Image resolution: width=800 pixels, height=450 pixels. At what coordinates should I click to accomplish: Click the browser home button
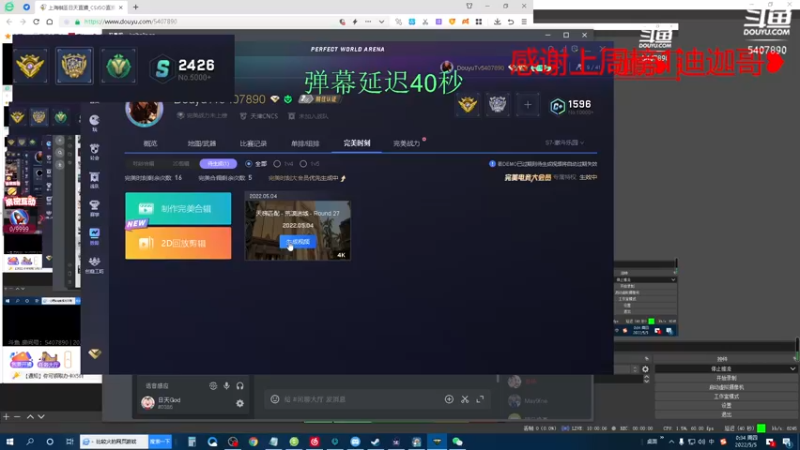(x=49, y=21)
